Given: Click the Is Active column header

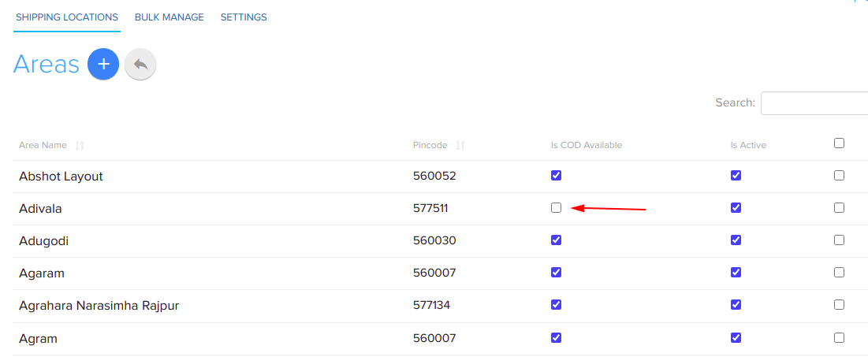Looking at the screenshot, I should [748, 146].
